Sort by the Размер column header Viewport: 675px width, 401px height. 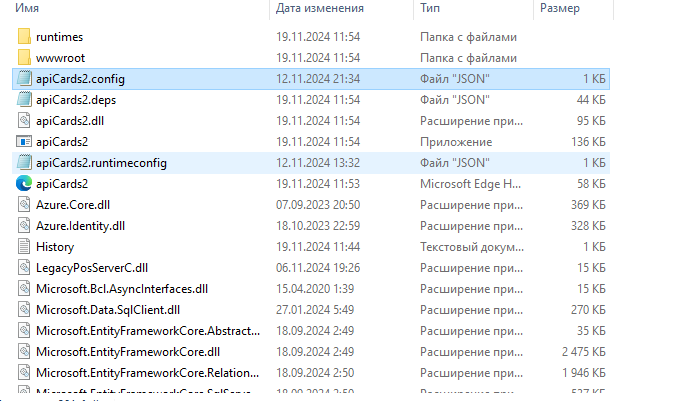click(x=560, y=8)
